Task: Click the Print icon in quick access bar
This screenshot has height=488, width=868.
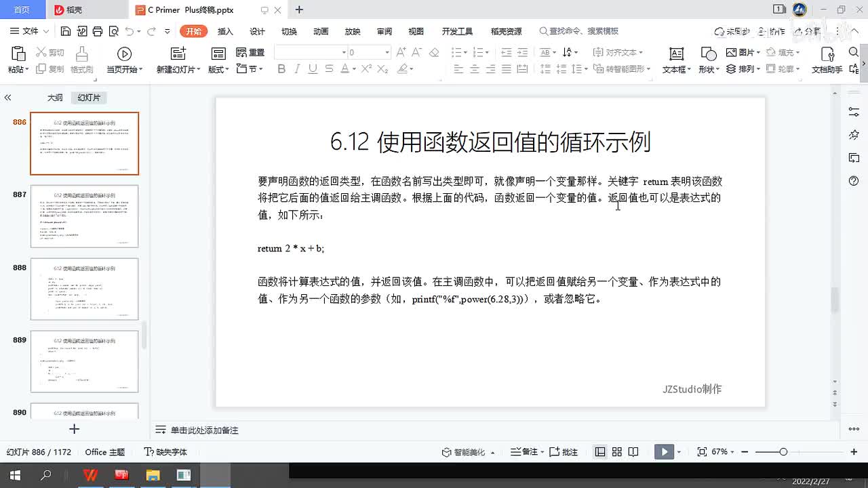Action: pyautogui.click(x=98, y=31)
